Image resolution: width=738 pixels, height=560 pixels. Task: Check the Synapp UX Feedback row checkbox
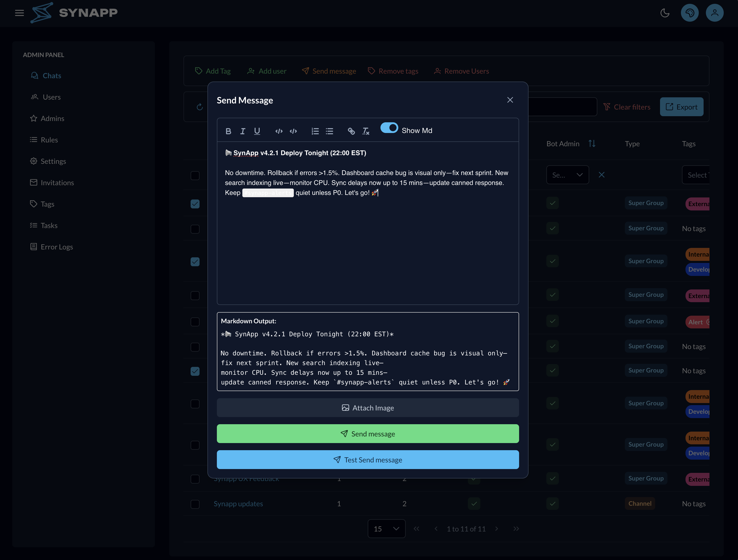pyautogui.click(x=195, y=479)
